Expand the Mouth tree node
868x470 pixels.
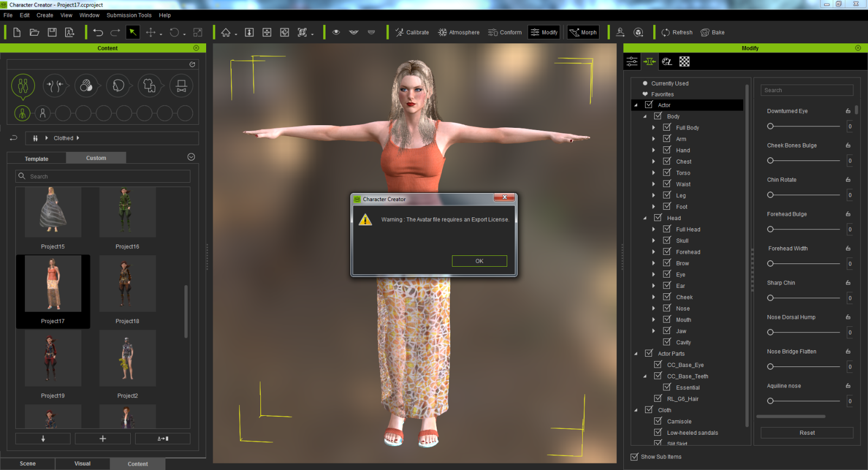click(x=653, y=319)
